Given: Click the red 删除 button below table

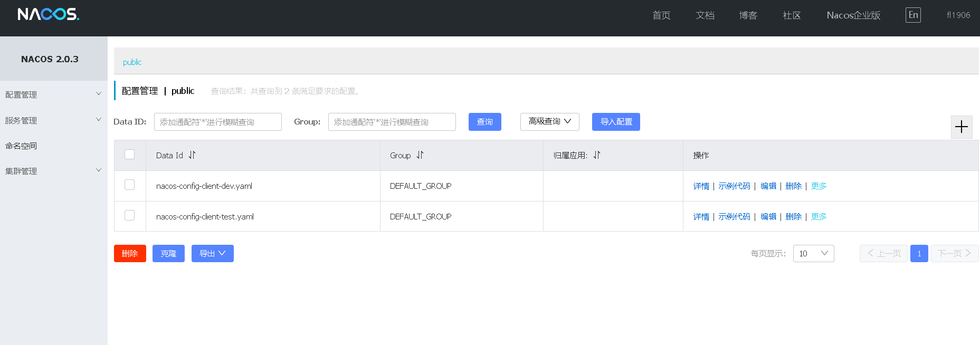Looking at the screenshot, I should tap(130, 253).
